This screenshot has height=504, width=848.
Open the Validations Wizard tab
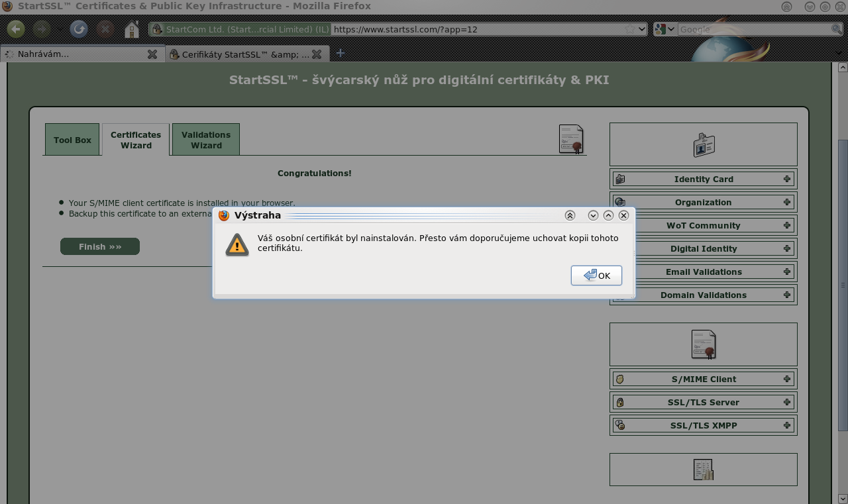[x=206, y=140]
